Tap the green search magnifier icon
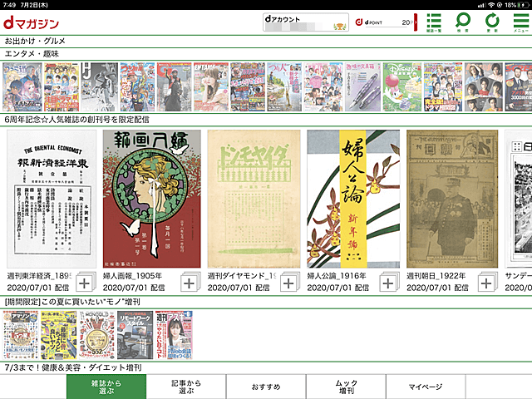 click(x=462, y=22)
